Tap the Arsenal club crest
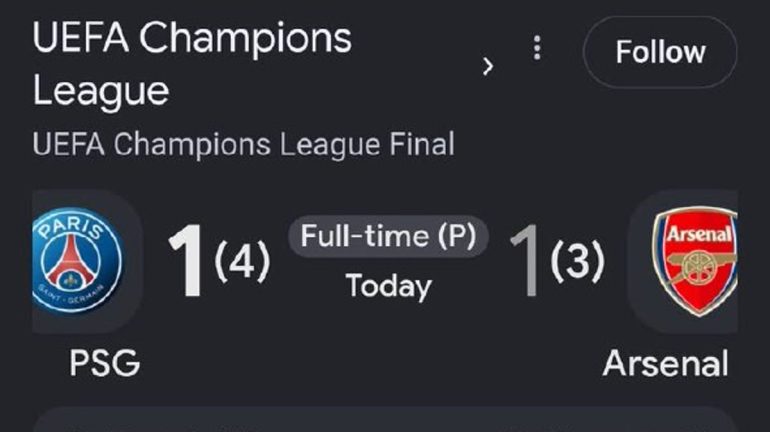The image size is (770, 432). click(694, 261)
